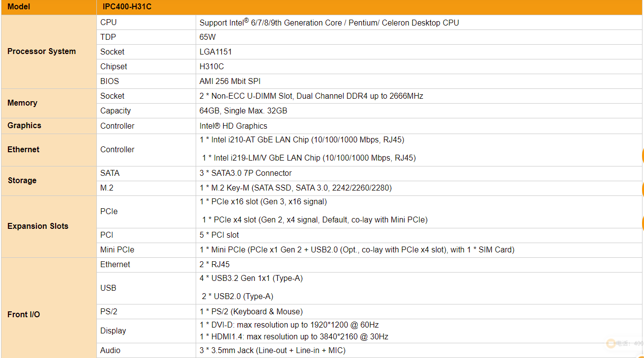Screen dimensions: 644x358
Task: Select the "4 * USB3.2 Gen 1x1 (Type-A)" line
Action: (x=251, y=278)
